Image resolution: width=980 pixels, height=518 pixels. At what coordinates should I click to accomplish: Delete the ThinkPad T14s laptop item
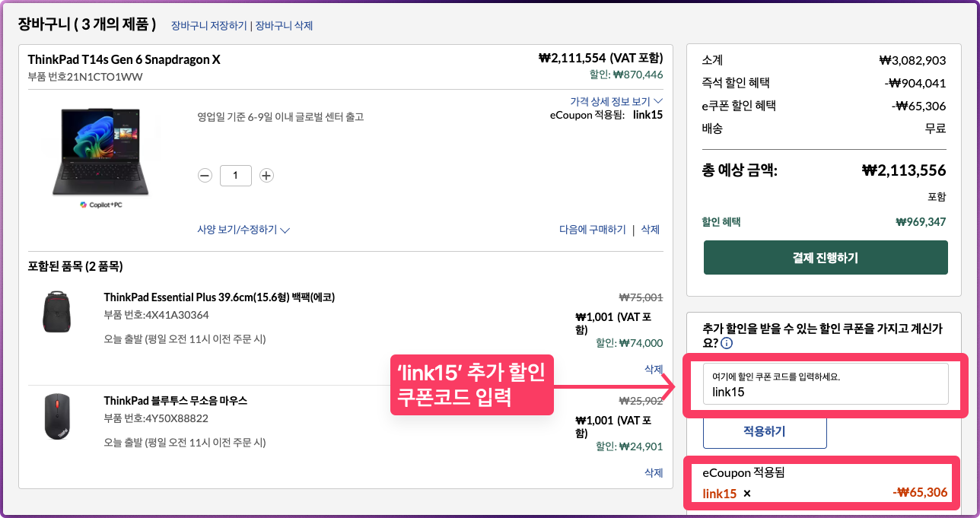(x=651, y=230)
